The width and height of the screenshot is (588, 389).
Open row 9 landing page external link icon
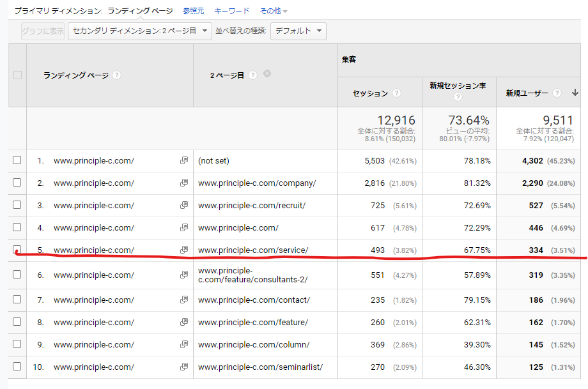pos(184,344)
